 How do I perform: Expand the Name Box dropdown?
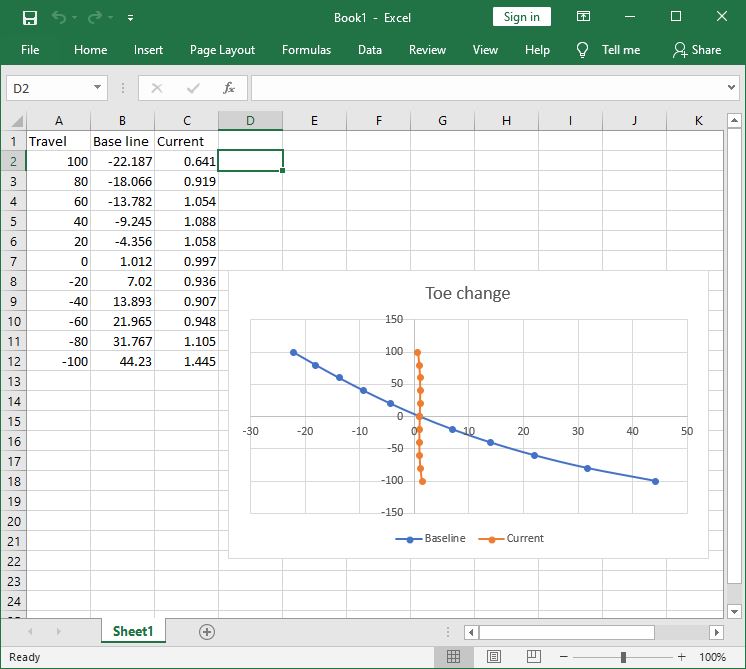(97, 88)
